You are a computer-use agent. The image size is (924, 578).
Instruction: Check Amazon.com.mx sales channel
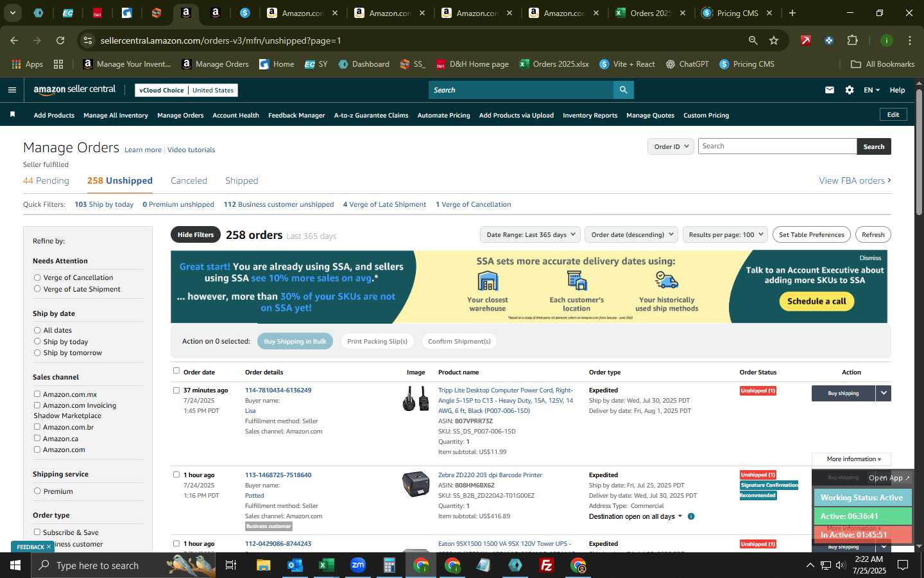point(37,394)
